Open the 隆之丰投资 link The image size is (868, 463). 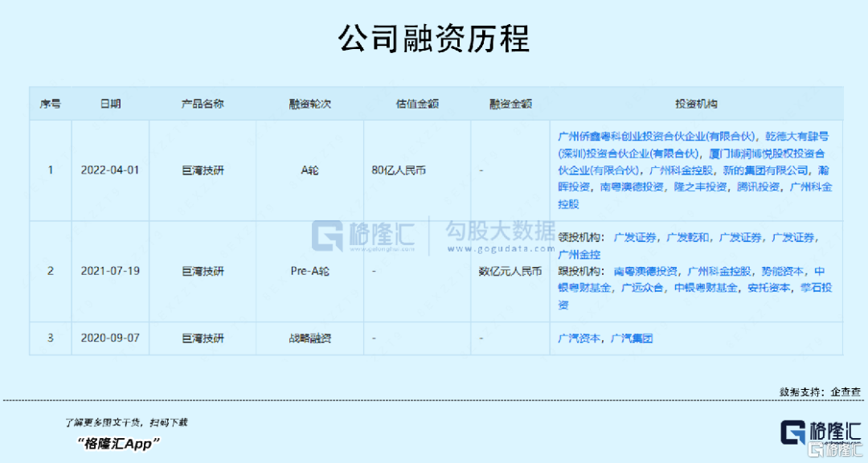click(x=700, y=187)
